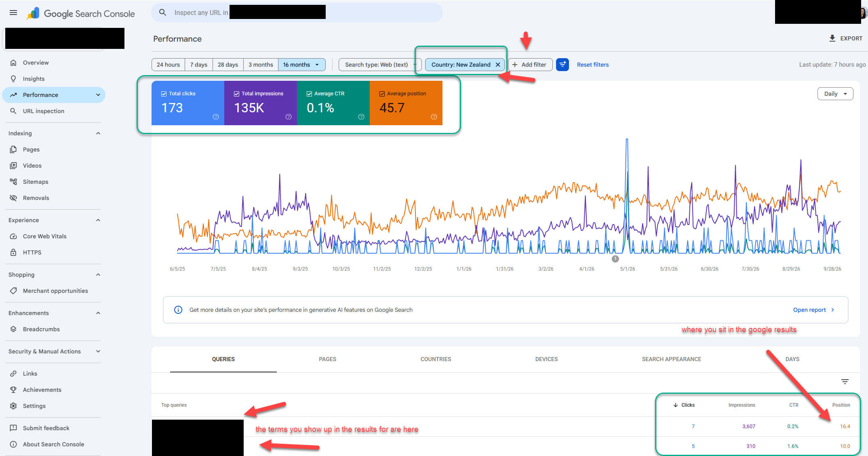The width and height of the screenshot is (868, 456).
Task: Open URL inspection in sidebar
Action: (43, 111)
